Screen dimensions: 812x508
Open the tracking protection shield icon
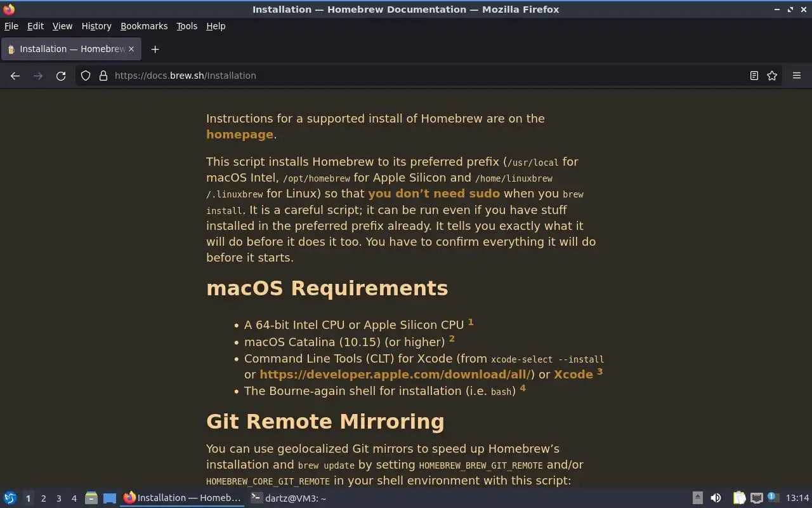[86, 76]
